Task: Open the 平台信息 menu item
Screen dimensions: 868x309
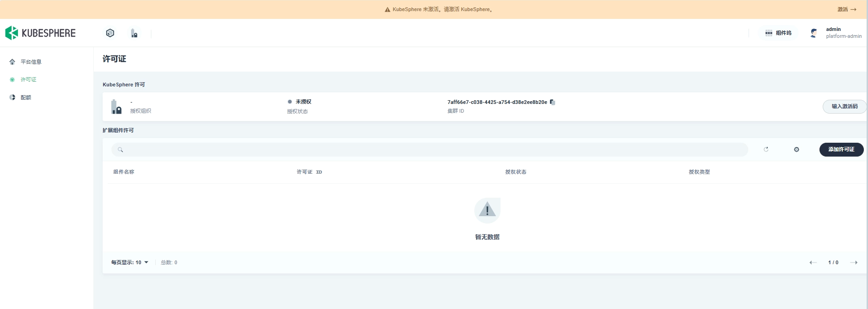Action: (31, 62)
